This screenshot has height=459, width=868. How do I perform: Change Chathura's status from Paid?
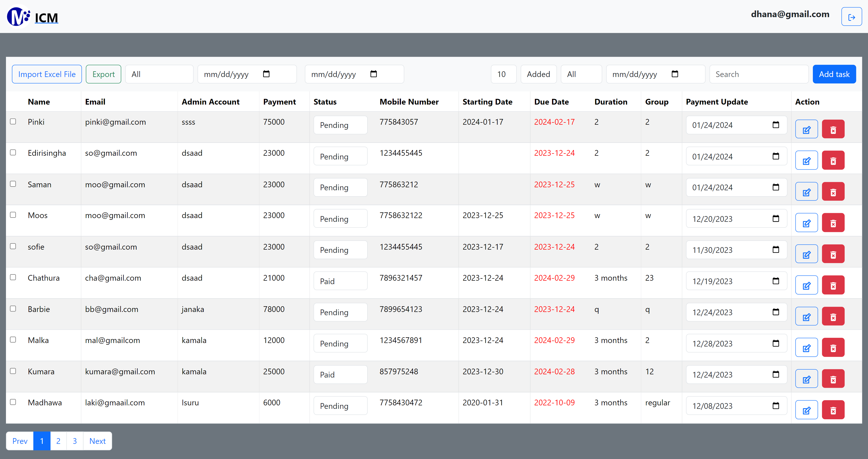coord(340,280)
